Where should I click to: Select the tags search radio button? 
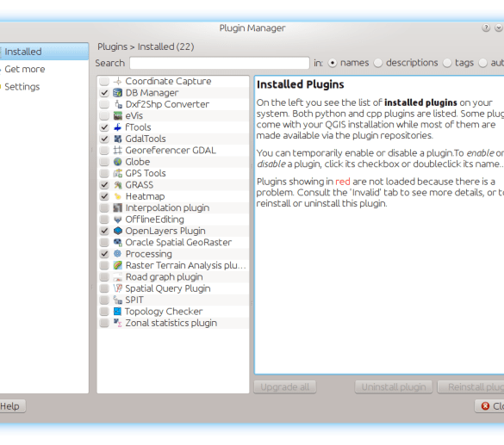click(x=447, y=63)
